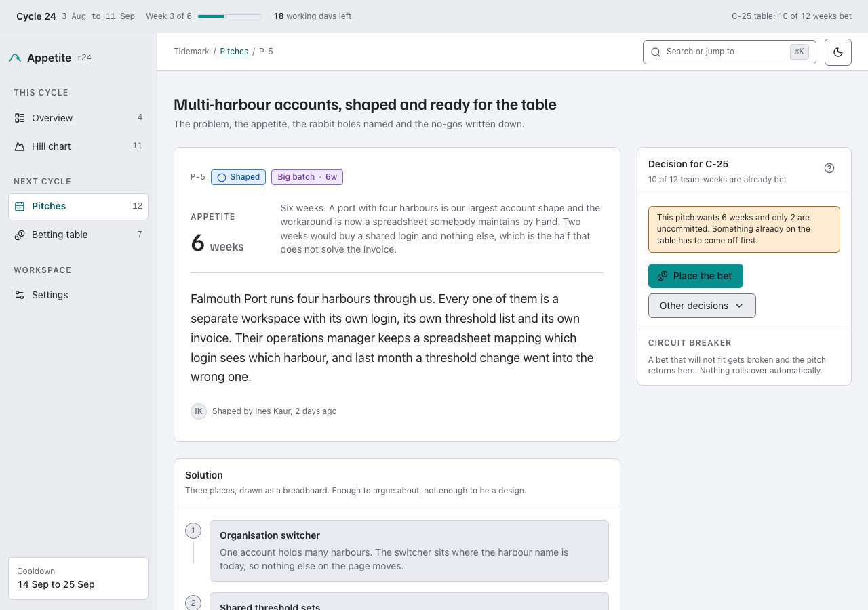Click the help icon in Decision panel

pyautogui.click(x=829, y=168)
